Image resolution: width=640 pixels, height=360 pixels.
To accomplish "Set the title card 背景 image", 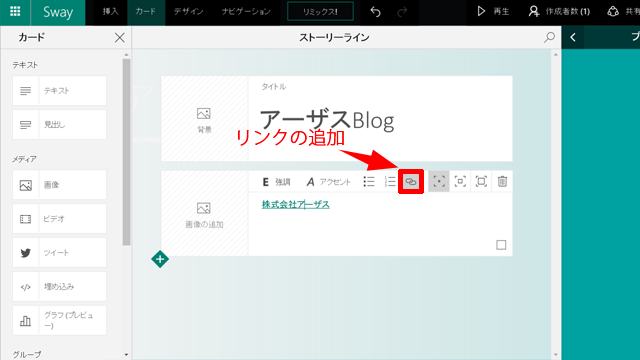I will (204, 119).
